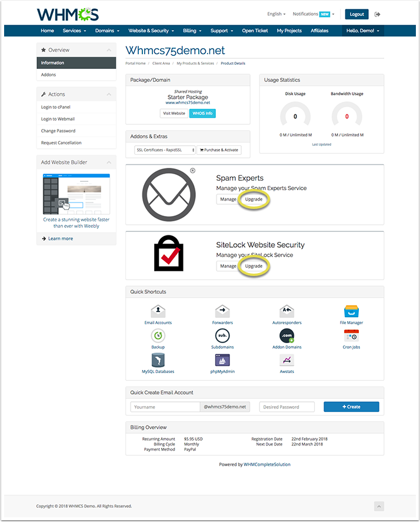The height and width of the screenshot is (522, 420).
Task: Select Addons in Overview sidebar
Action: [76, 75]
